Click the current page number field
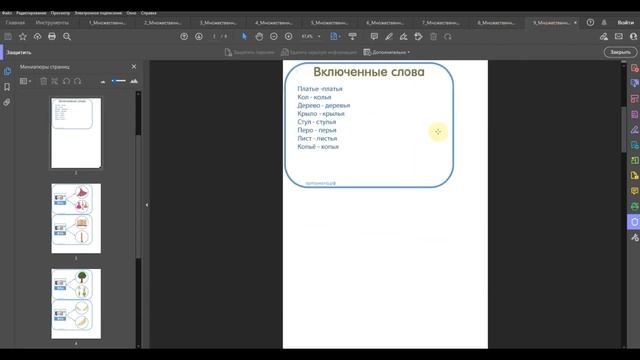The width and height of the screenshot is (640, 360). 214,37
